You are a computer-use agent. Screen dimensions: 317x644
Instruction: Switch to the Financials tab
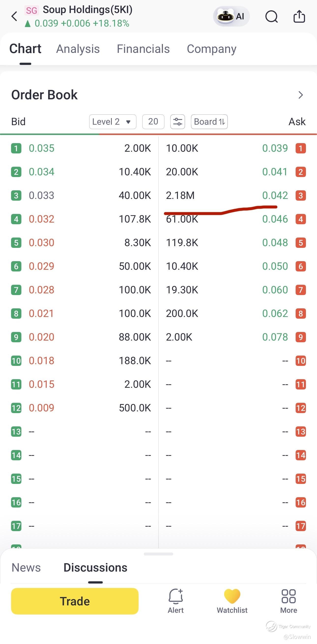coord(143,49)
